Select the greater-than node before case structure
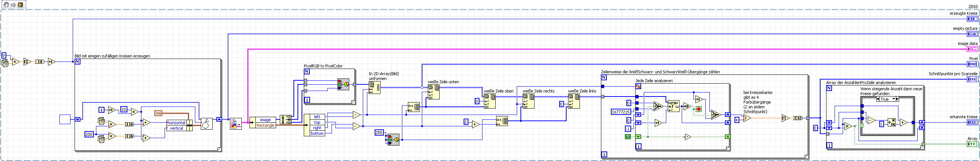 (x=848, y=126)
